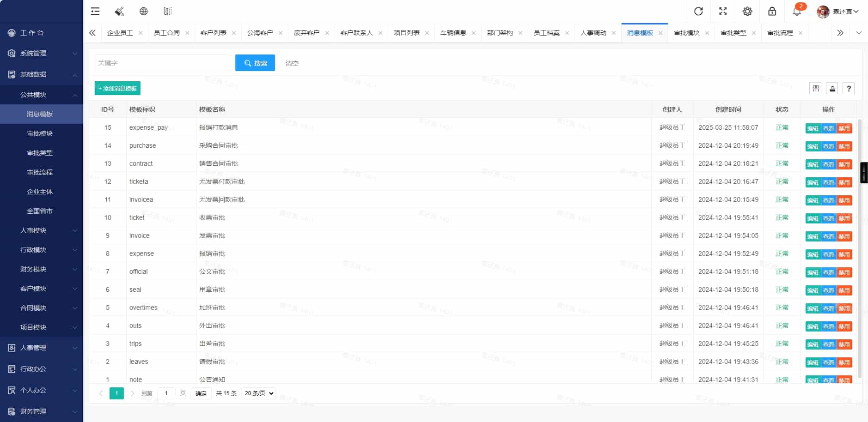Collapse the 公共模块 sidebar section
This screenshot has width=868, height=422.
[42, 94]
